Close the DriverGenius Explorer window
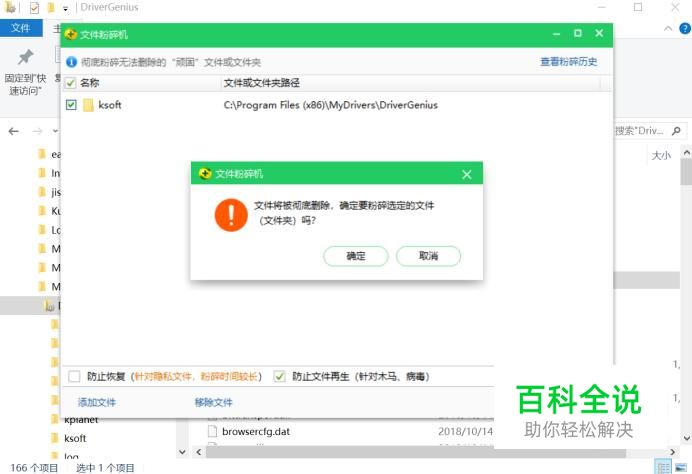 675,7
